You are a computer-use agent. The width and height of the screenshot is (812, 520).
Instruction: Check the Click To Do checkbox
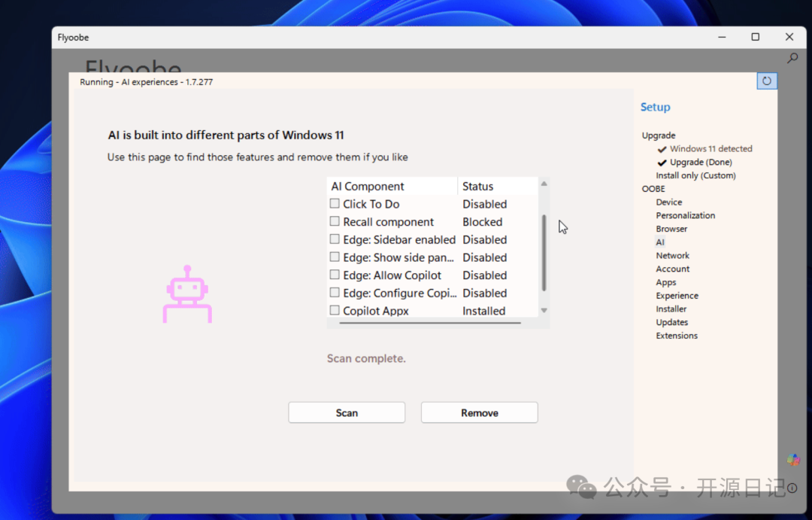tap(335, 204)
